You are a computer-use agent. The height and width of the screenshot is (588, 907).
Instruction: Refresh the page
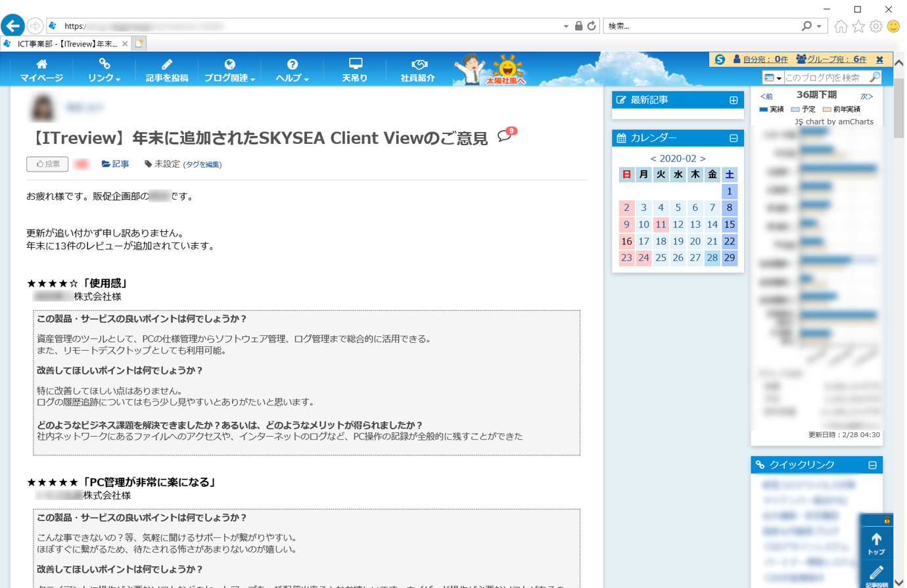pyautogui.click(x=592, y=26)
